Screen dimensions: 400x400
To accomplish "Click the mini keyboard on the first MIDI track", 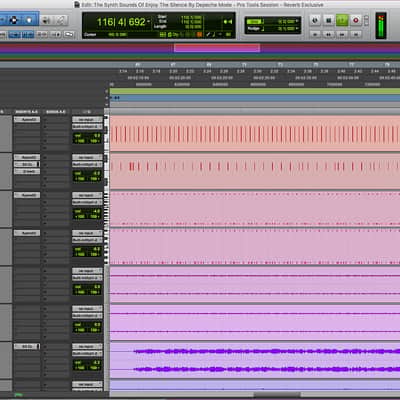I will tap(107, 134).
